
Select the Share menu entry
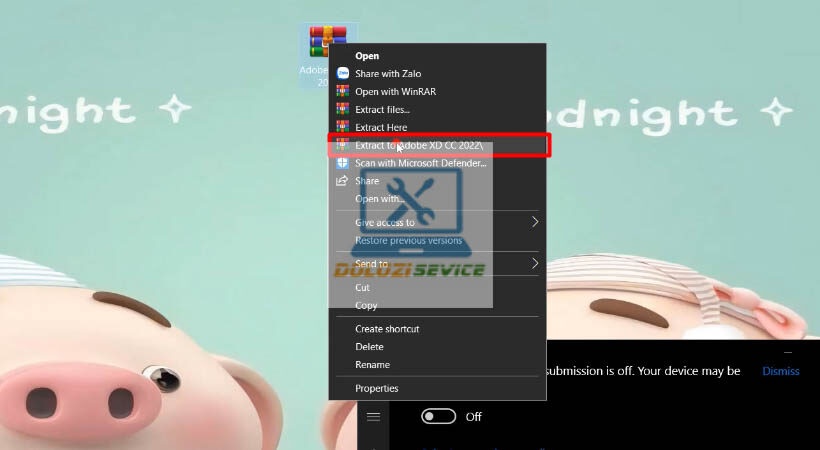pyautogui.click(x=437, y=181)
